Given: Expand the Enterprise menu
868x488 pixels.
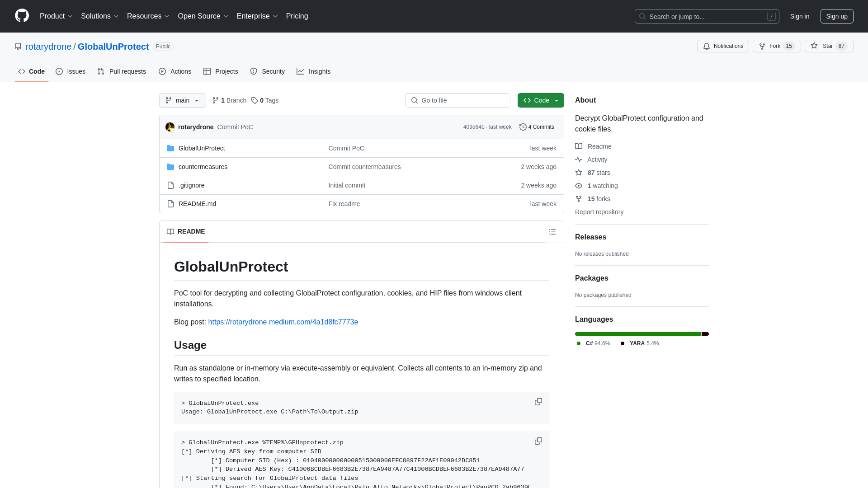Looking at the screenshot, I should tap(257, 16).
